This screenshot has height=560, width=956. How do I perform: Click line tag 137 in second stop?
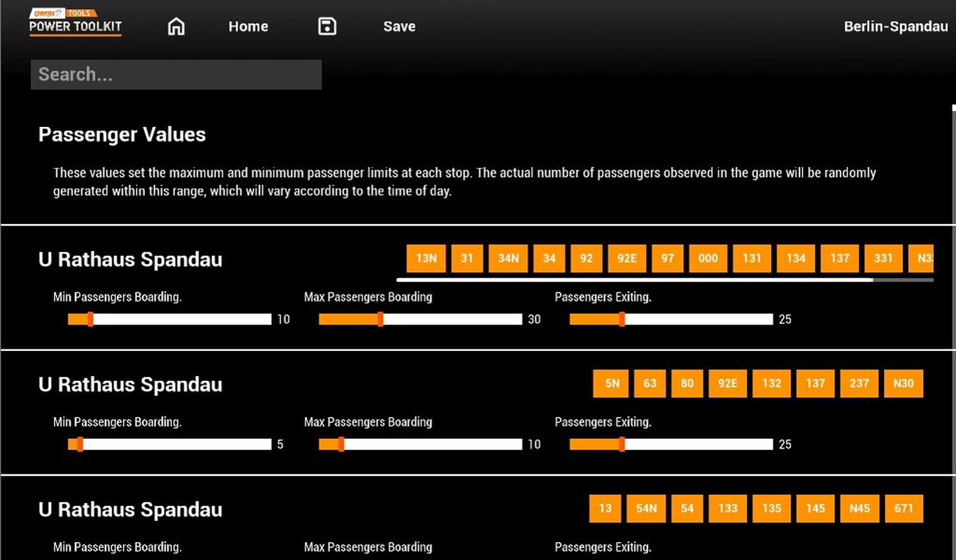coord(815,383)
